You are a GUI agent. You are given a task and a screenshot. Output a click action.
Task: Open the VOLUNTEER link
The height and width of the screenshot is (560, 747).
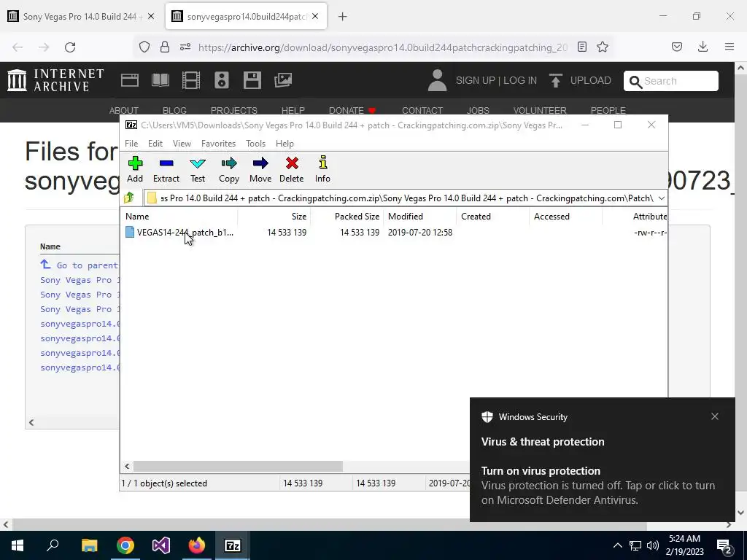pos(540,111)
